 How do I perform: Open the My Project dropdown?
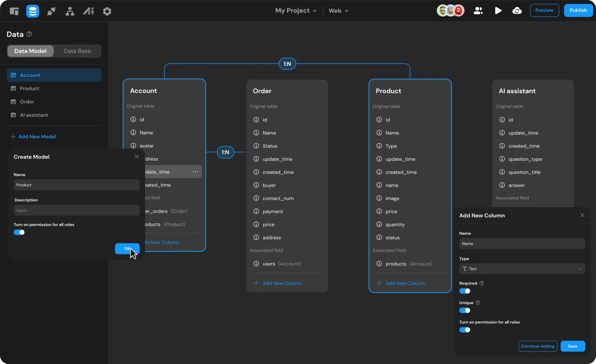click(296, 11)
